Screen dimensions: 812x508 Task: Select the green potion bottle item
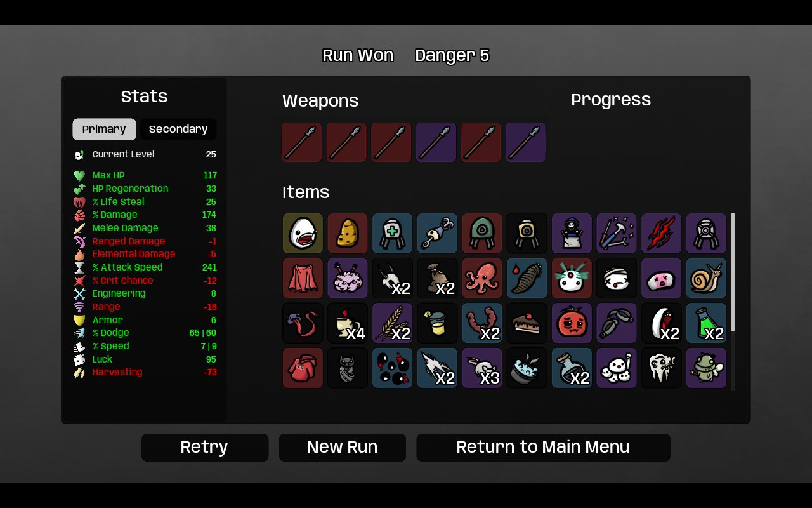click(706, 323)
